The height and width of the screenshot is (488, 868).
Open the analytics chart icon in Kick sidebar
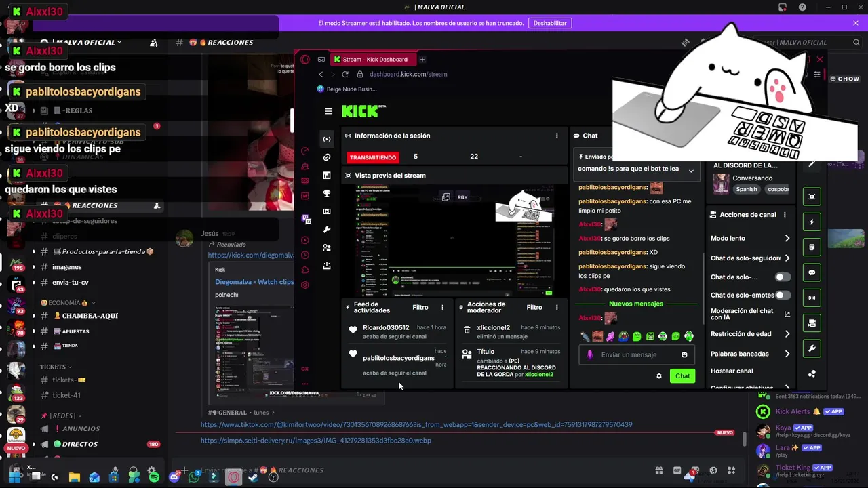327,176
